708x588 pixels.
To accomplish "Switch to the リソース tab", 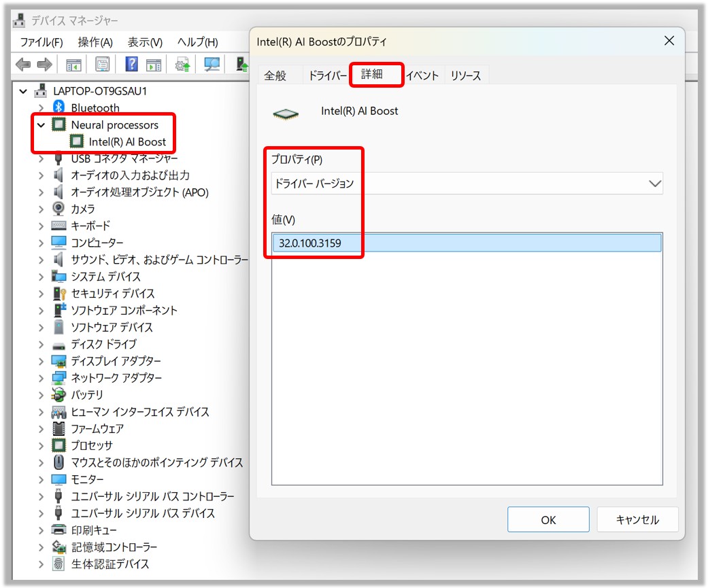I will pyautogui.click(x=465, y=75).
